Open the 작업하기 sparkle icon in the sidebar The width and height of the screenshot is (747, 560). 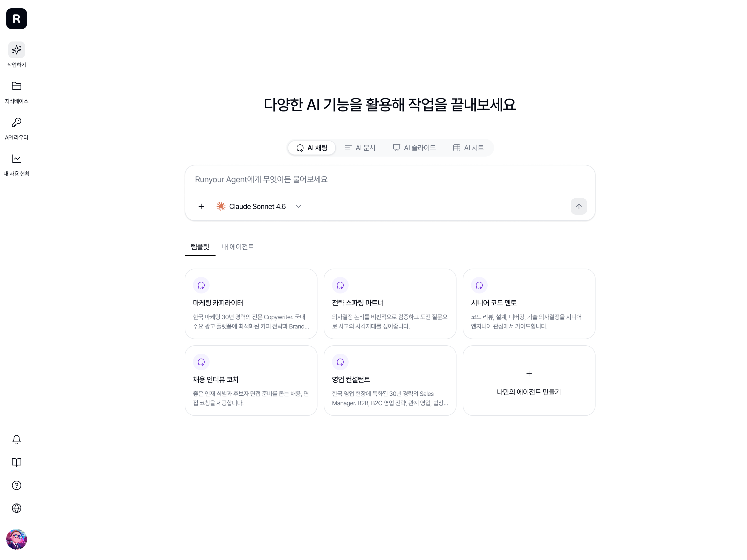click(17, 50)
